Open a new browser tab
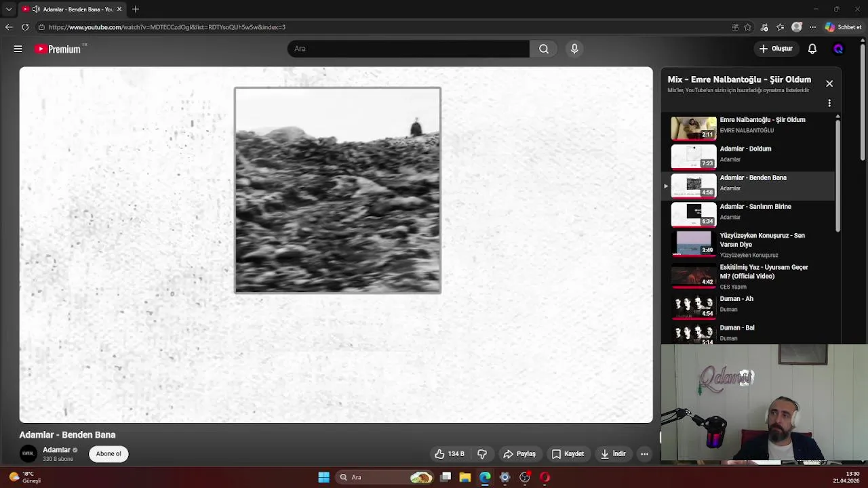The image size is (868, 488). point(136,9)
